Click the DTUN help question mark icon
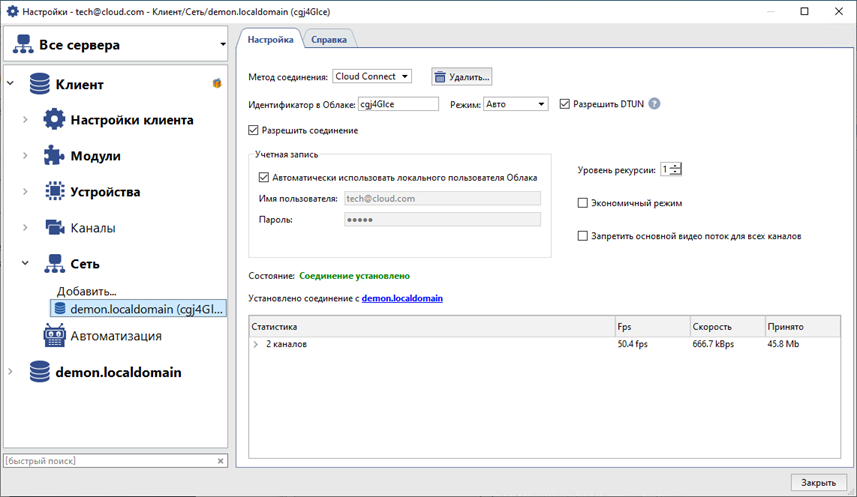 pyautogui.click(x=655, y=104)
